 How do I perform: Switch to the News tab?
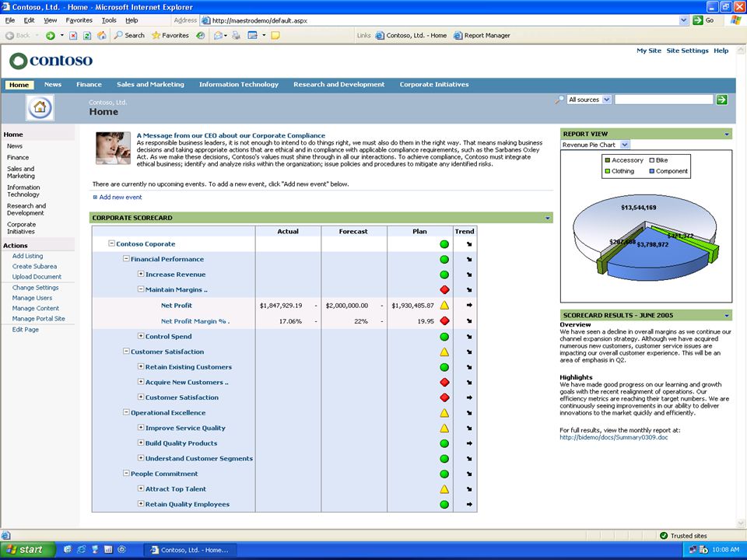[x=53, y=84]
